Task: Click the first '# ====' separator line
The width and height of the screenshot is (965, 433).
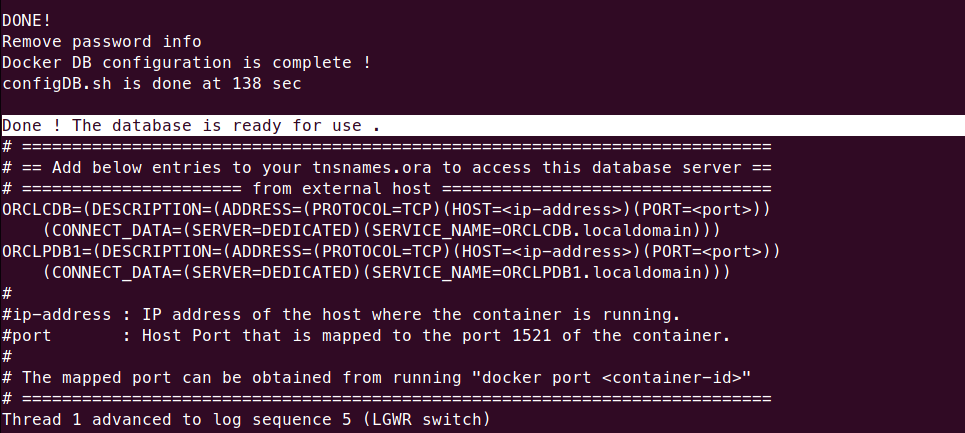Action: pos(386,146)
